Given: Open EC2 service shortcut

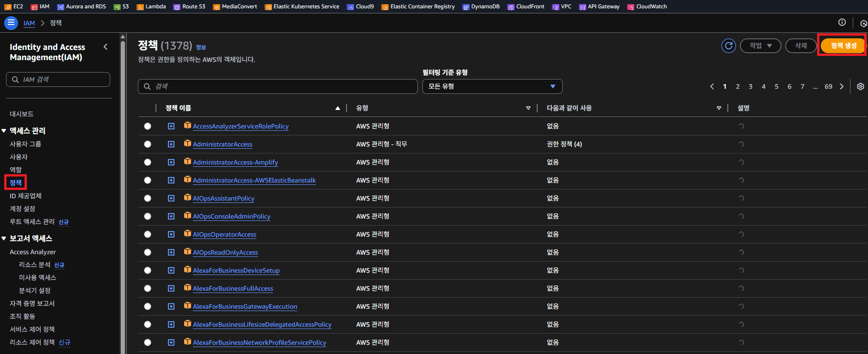Looking at the screenshot, I should pyautogui.click(x=14, y=6).
